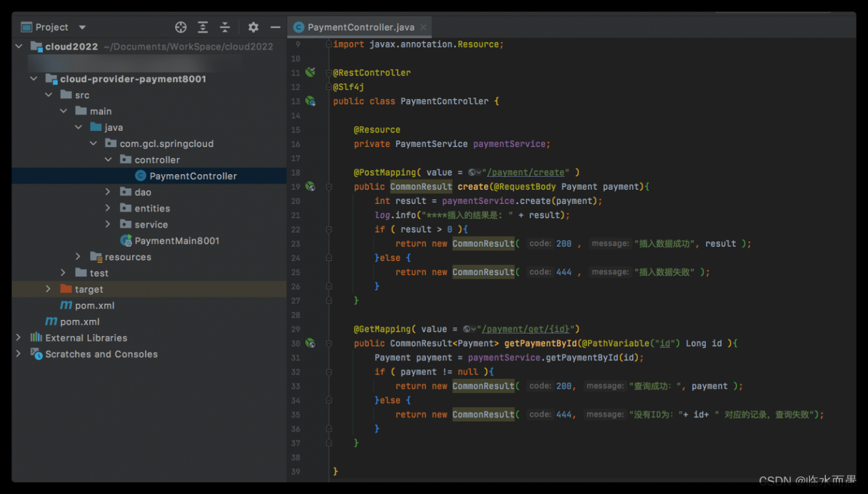Collapse the java folder

79,127
